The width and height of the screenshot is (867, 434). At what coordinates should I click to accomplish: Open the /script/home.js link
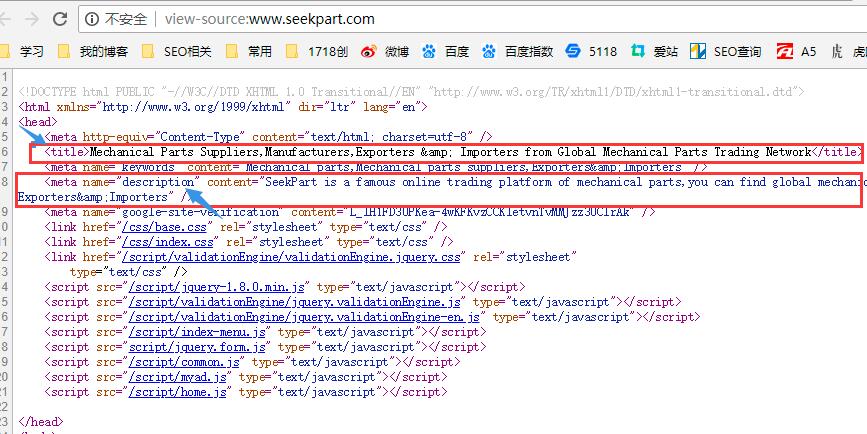click(178, 392)
